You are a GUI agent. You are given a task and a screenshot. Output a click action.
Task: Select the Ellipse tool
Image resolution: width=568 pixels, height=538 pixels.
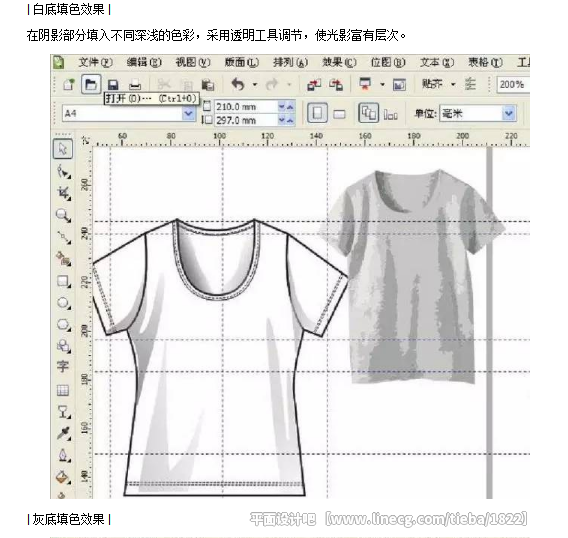pos(63,303)
